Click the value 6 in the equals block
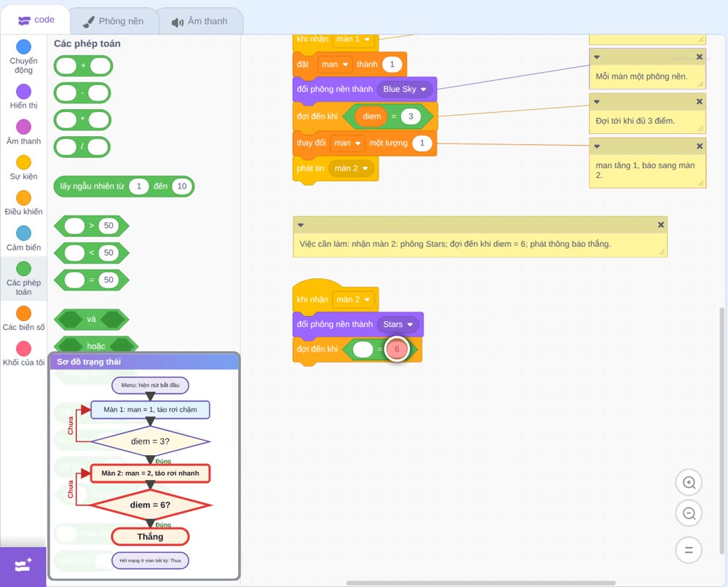This screenshot has width=728, height=587. [397, 350]
